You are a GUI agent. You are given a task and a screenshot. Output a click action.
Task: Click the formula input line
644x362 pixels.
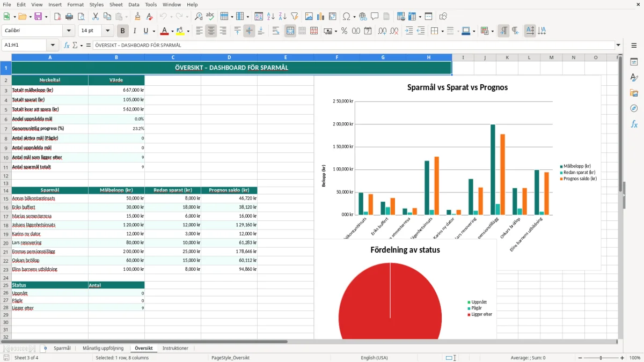[353, 46]
